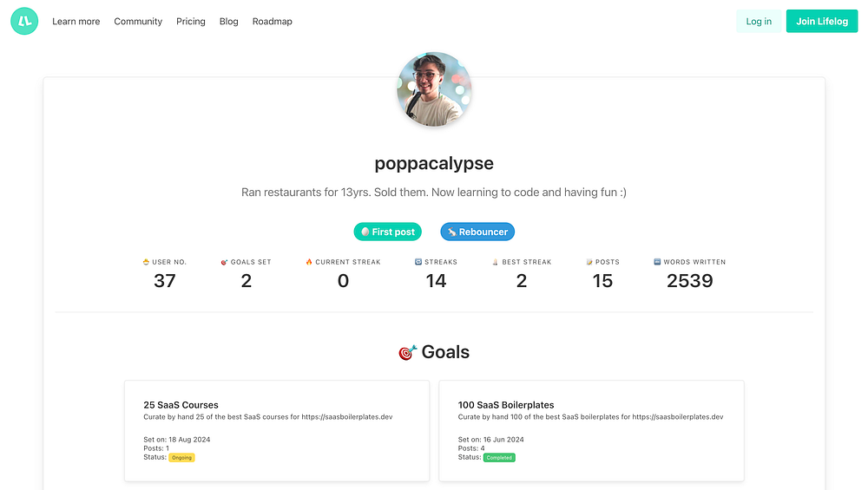
Task: Click the icon beside User No.
Action: click(146, 262)
